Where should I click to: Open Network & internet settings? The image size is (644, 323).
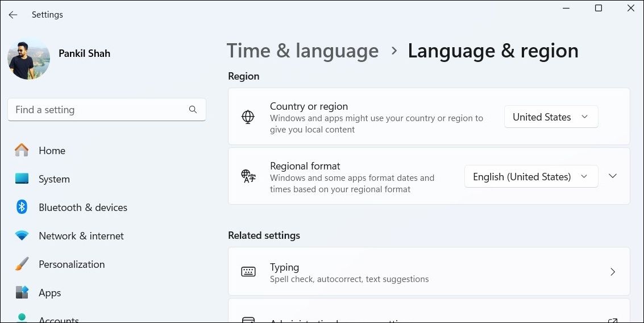81,236
